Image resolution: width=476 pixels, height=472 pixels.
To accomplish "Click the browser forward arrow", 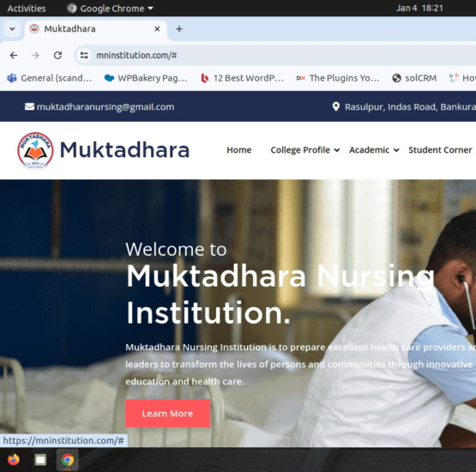I will [35, 55].
